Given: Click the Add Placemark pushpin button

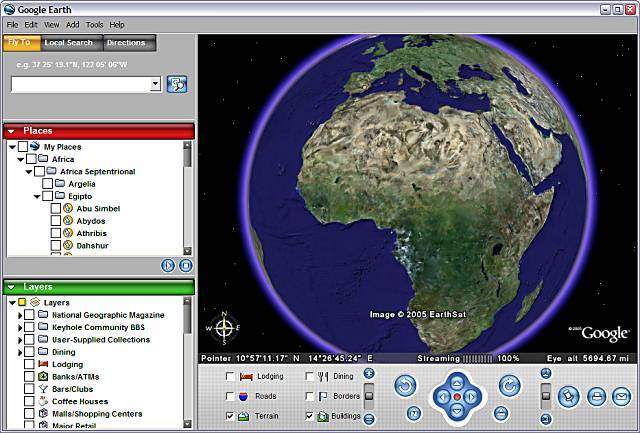Looking at the screenshot, I should pos(569,396).
